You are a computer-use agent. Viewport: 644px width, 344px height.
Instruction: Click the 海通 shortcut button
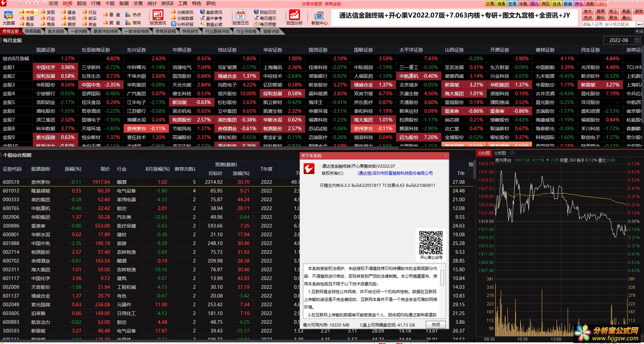click(501, 4)
